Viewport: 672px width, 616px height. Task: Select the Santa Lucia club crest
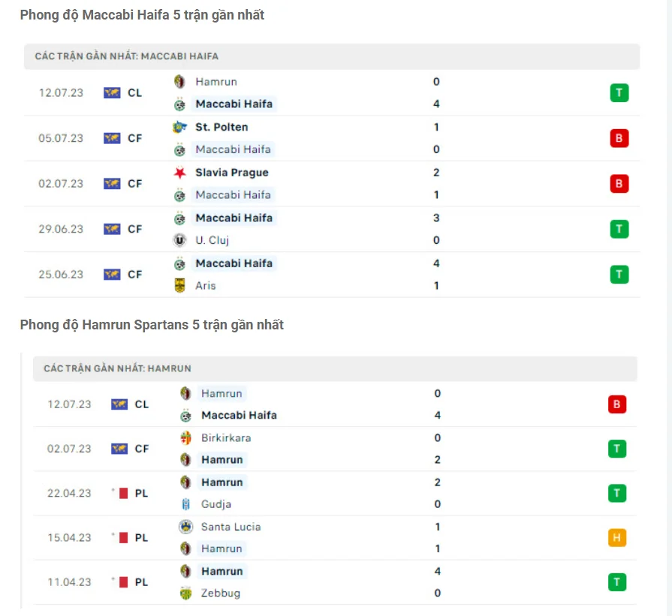[184, 527]
